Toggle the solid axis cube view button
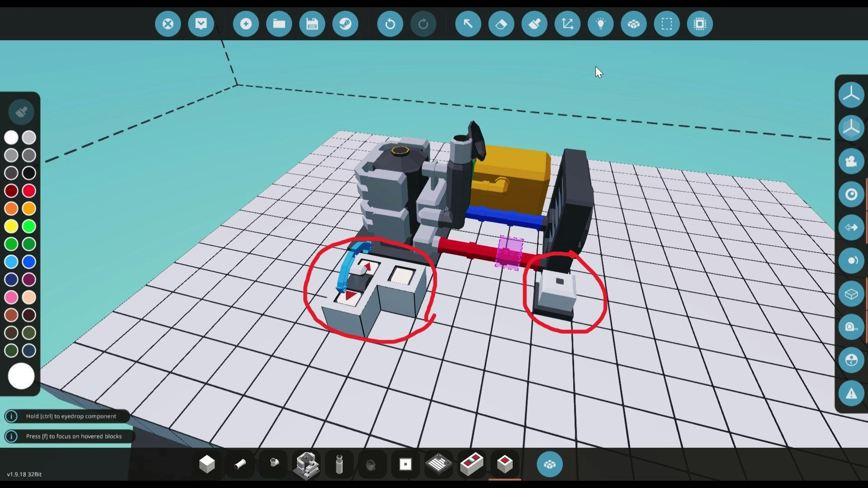Screen dimensions: 868x488 tap(851, 128)
